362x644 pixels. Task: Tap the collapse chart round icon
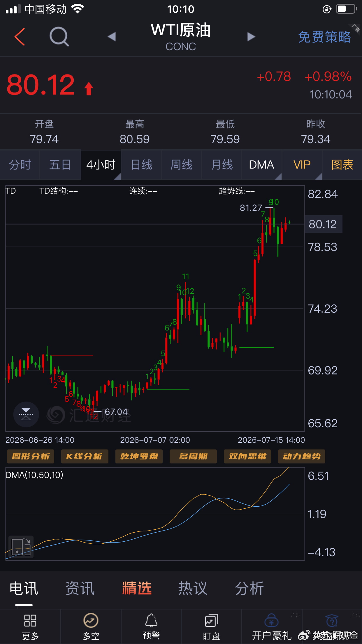[26, 414]
